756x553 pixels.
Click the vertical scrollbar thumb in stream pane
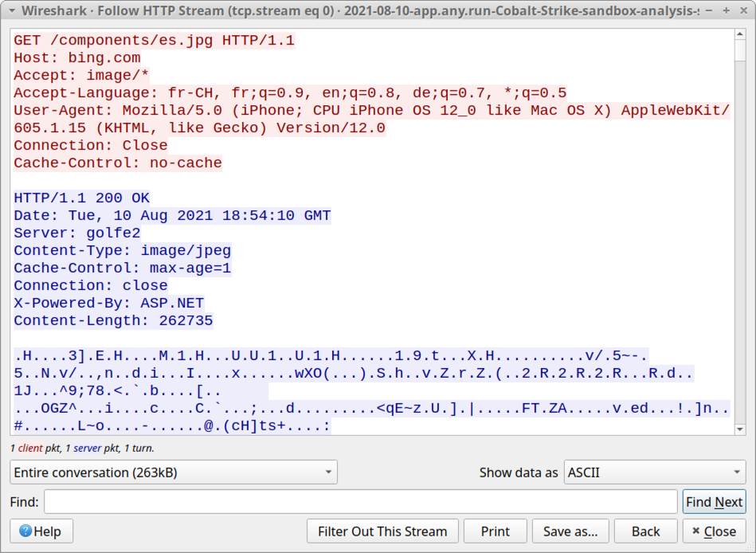coord(740,50)
